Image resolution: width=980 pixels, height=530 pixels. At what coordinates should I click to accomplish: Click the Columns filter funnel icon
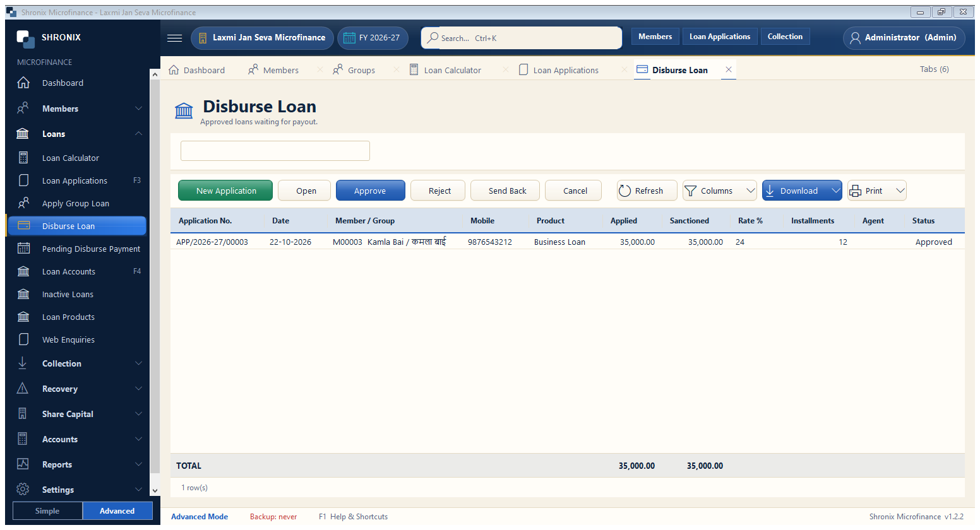click(x=691, y=191)
